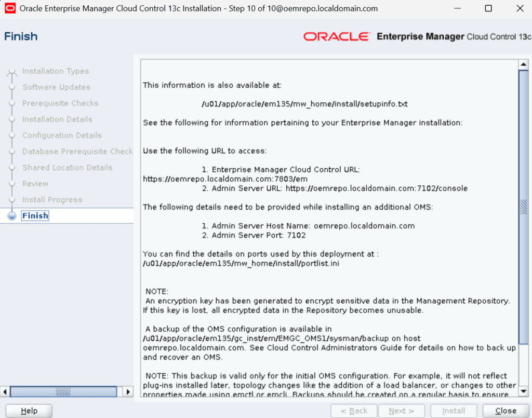Select the Installation Types step
Screen dimensions: 532x418
[x=56, y=71]
